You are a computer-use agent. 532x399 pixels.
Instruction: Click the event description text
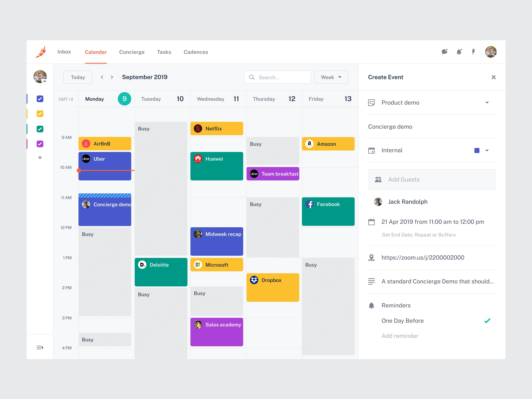pyautogui.click(x=438, y=281)
